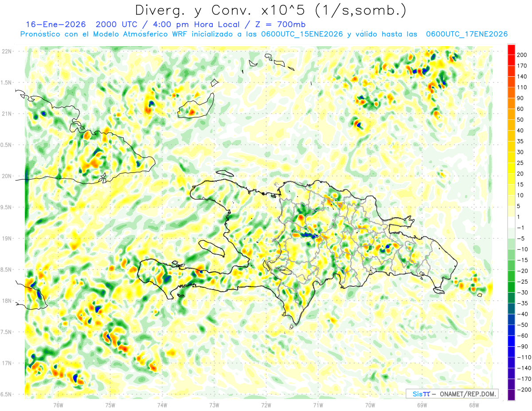Image resolution: width=532 pixels, height=411 pixels.
Task: Click the latitude label '18N'
Action: (x=7, y=301)
